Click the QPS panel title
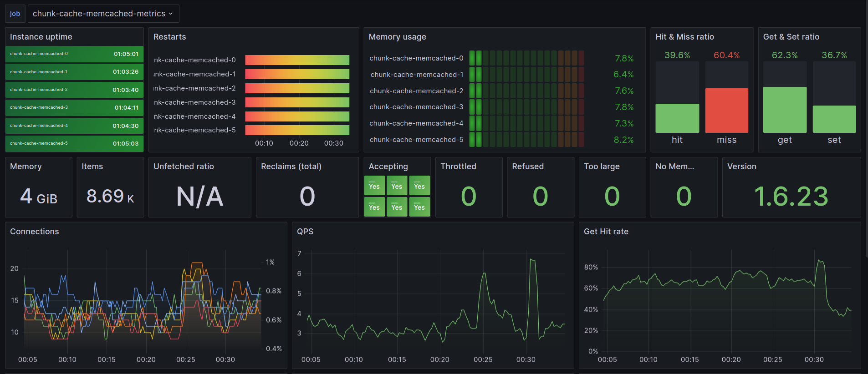868x374 pixels. [305, 232]
